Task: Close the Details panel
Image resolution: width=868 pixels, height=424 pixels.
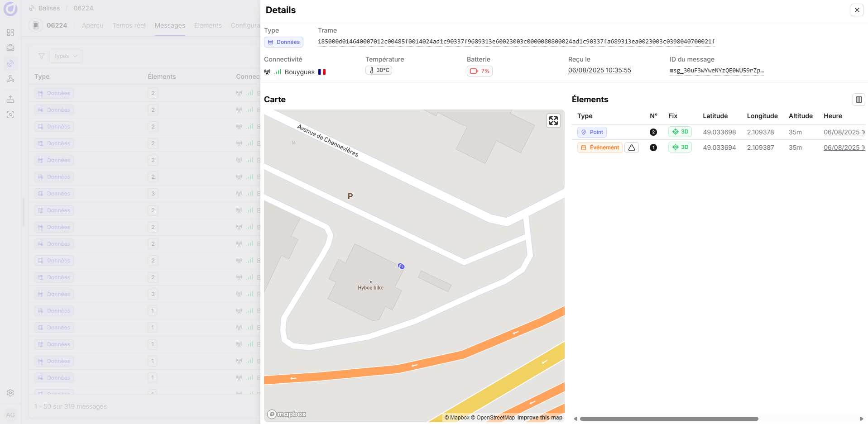Action: pos(857,10)
